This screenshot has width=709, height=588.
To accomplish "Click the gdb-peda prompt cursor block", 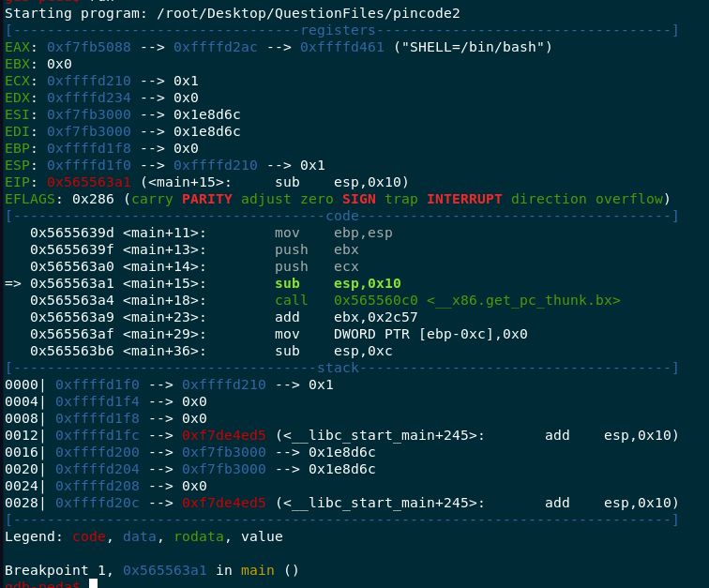I will pyautogui.click(x=93, y=584).
